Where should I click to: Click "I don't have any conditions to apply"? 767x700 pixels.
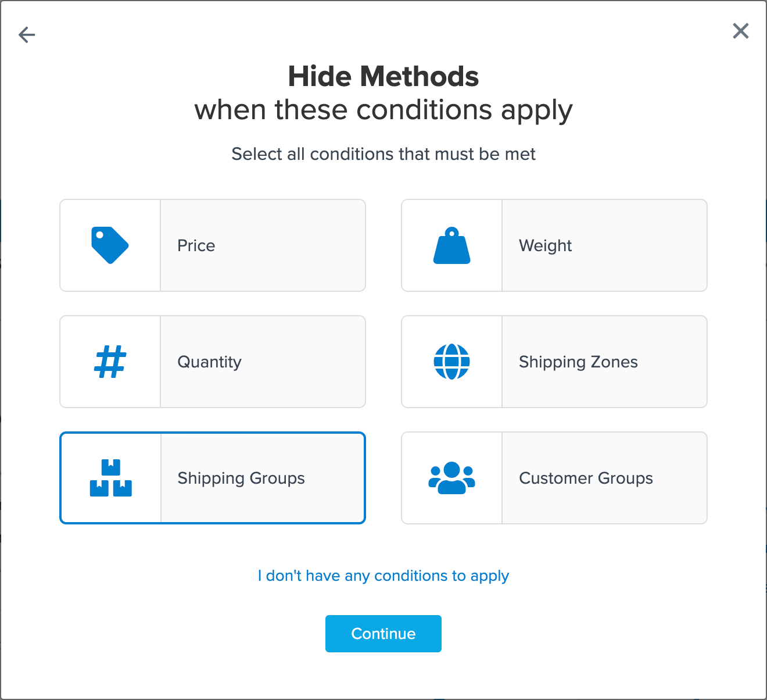click(383, 576)
